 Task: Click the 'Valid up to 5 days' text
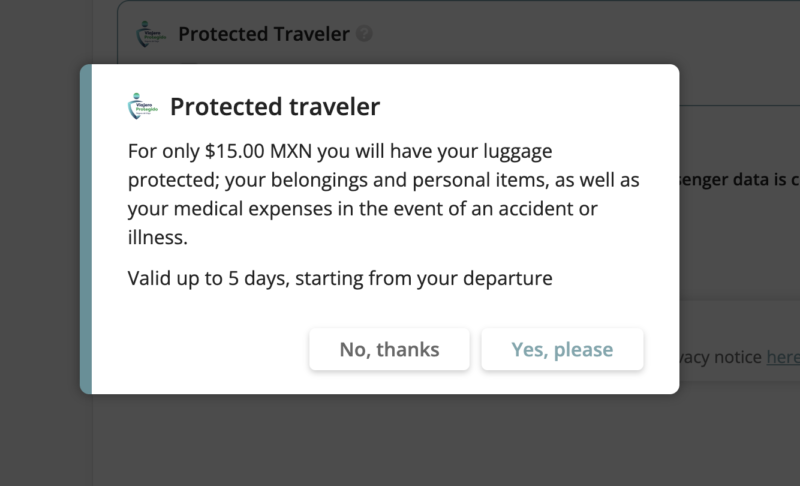(340, 277)
